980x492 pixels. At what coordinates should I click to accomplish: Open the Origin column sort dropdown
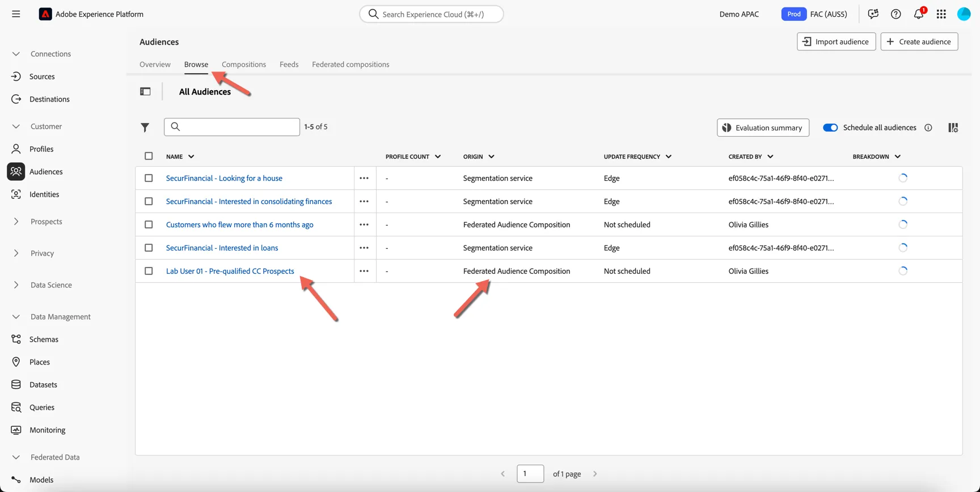pos(491,156)
